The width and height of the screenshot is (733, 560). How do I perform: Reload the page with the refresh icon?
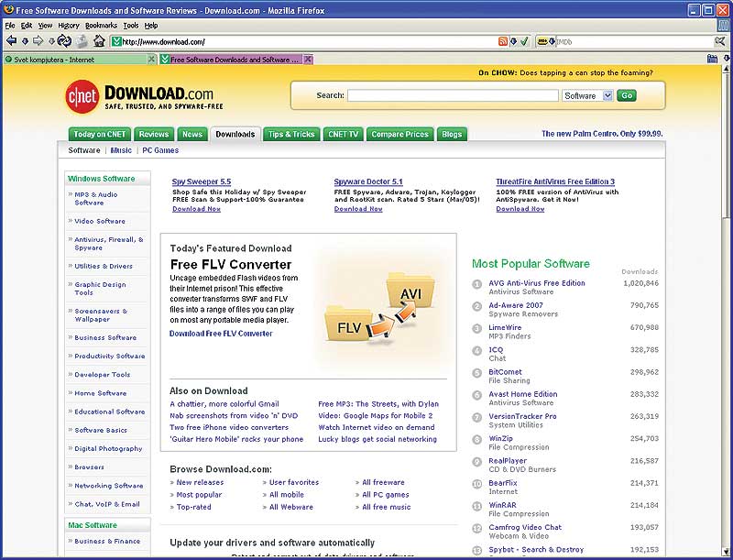click(64, 41)
